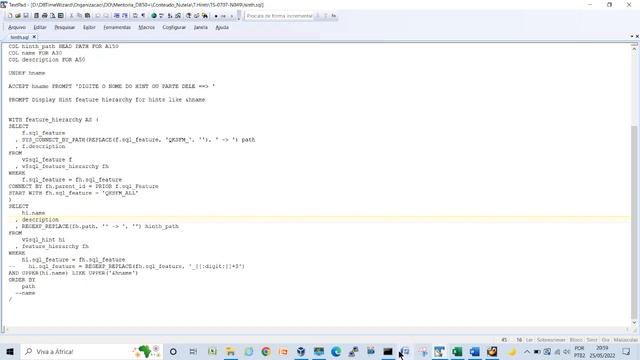Decrease indent of the block
Image resolution: width=640 pixels, height=360 pixels.
pyautogui.click(x=117, y=16)
